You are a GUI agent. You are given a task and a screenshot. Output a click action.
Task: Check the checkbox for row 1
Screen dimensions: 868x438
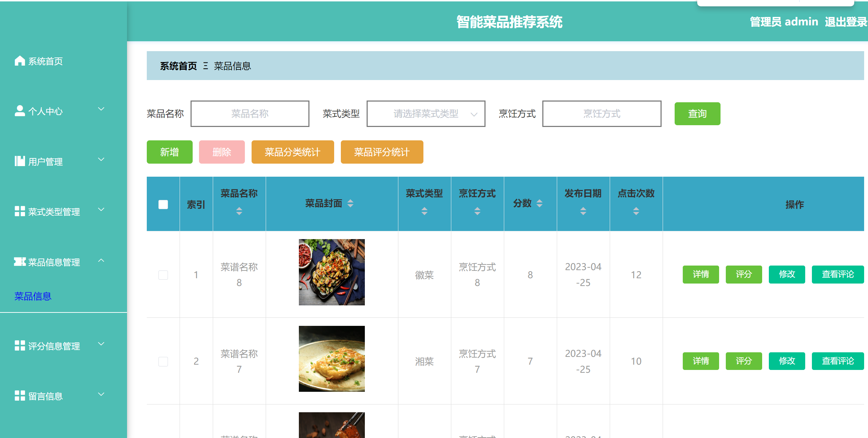tap(163, 275)
